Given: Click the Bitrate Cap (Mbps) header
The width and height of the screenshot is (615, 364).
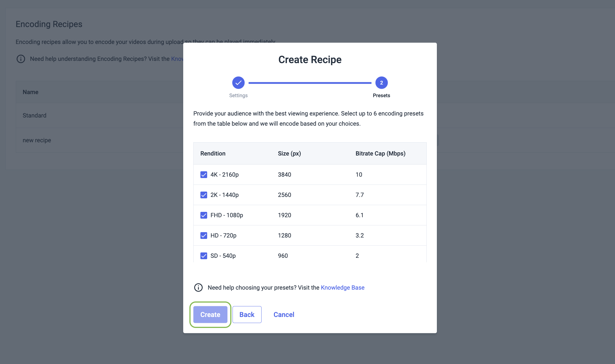Looking at the screenshot, I should [380, 154].
